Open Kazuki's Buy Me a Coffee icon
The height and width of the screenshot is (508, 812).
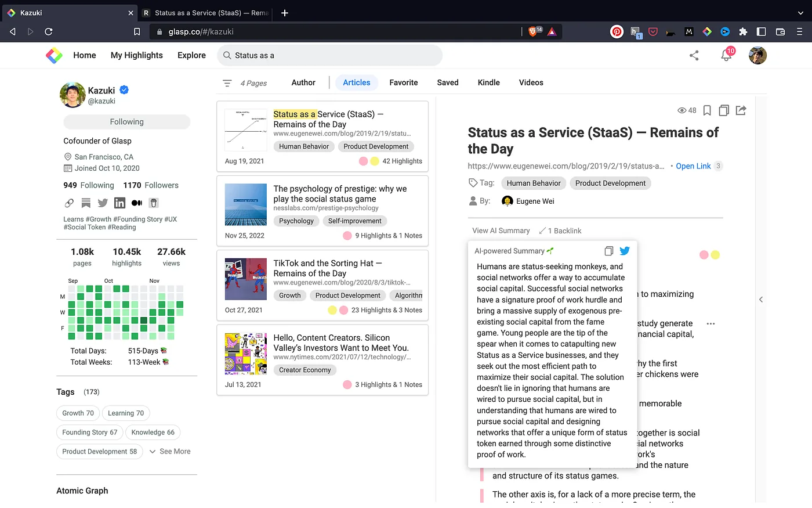(x=154, y=203)
